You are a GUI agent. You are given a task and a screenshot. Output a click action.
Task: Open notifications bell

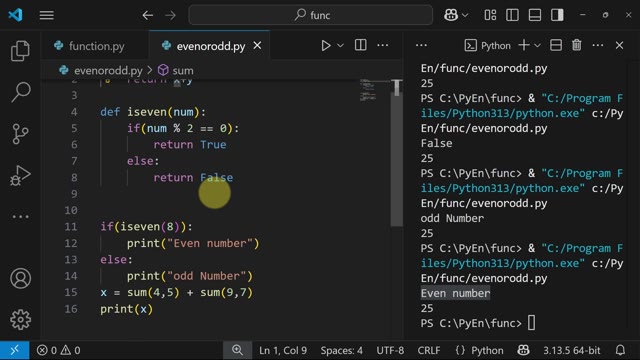(620, 350)
